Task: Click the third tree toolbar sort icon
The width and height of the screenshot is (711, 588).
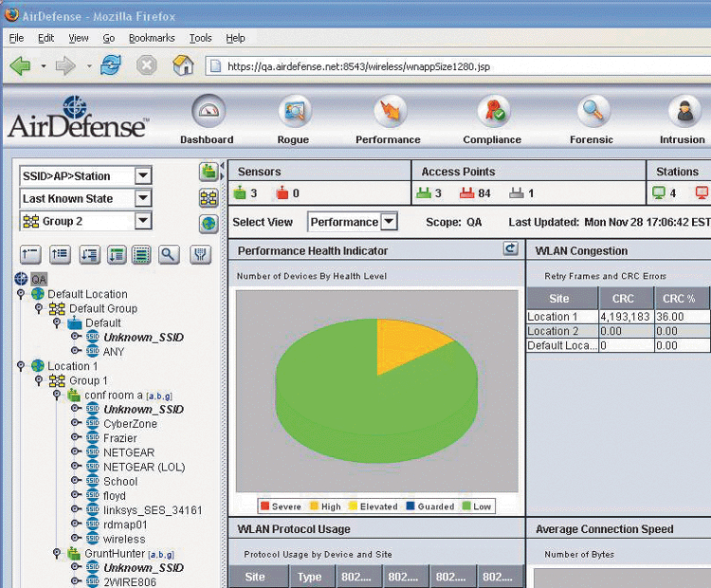Action: (90, 254)
